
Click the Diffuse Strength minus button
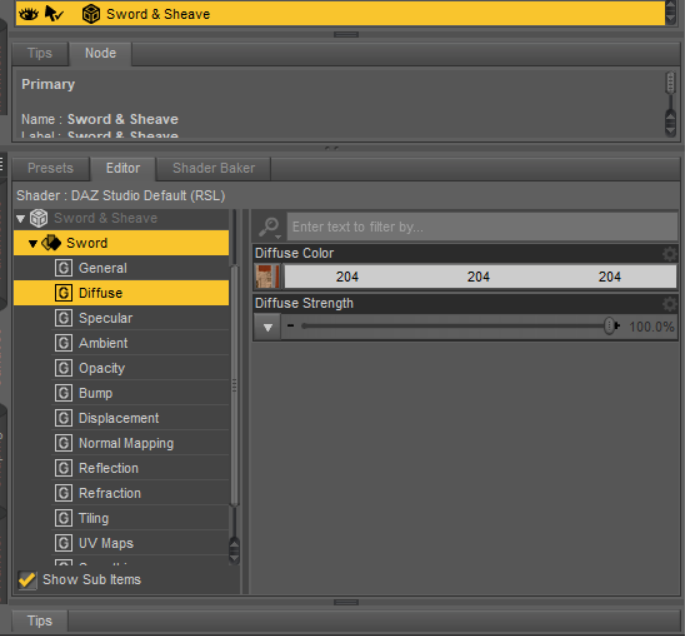[291, 326]
